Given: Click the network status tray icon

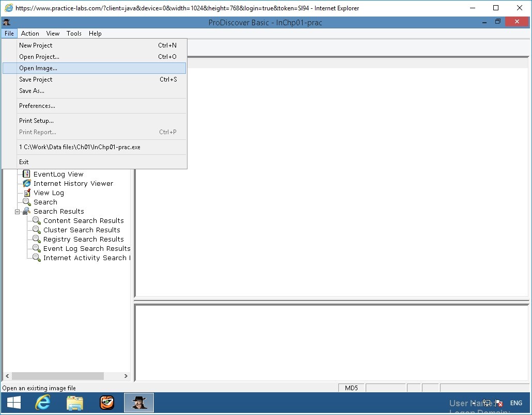Looking at the screenshot, I should (487, 403).
